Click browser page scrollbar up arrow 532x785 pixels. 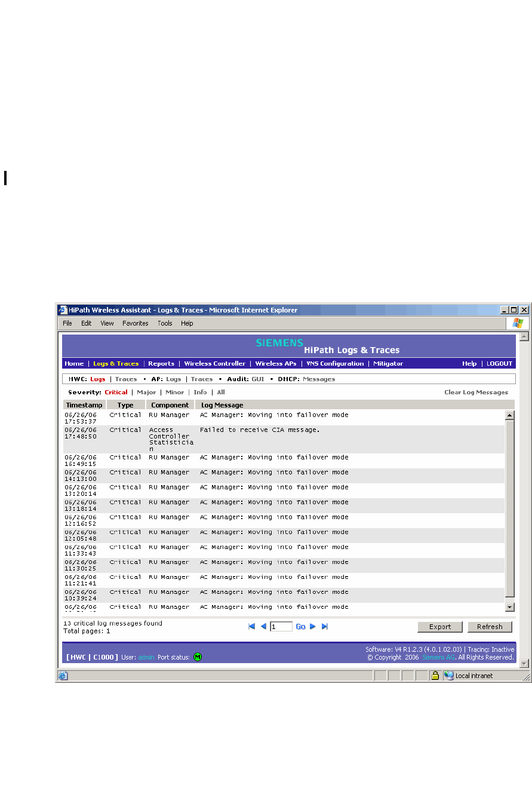[x=524, y=337]
